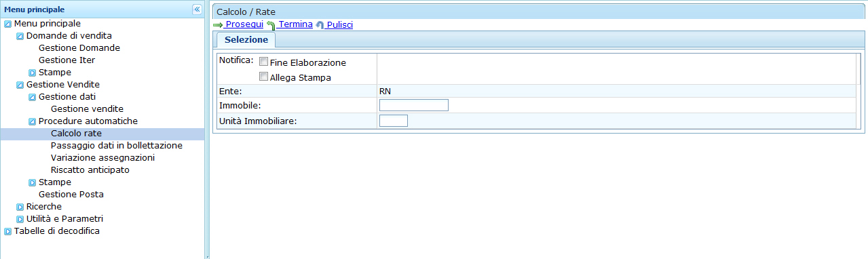Collapse the Menu principale tree root
The image size is (868, 259).
click(x=8, y=24)
